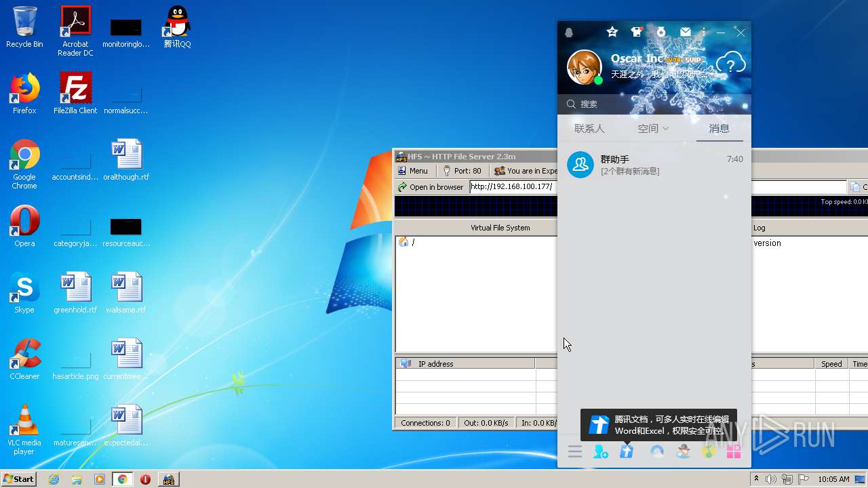Select oralthough.rtf desktop file
Image resolution: width=868 pixels, height=488 pixels.
point(126,161)
